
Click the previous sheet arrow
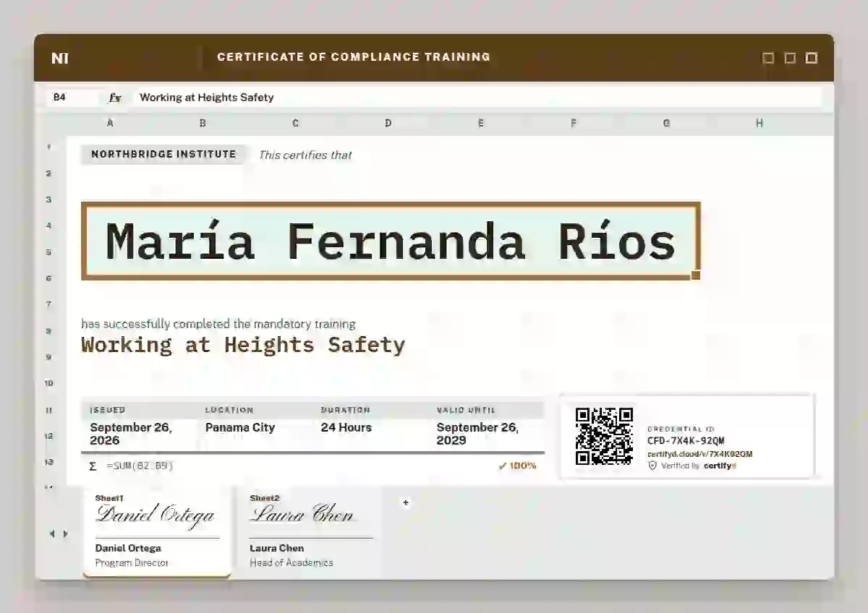(51, 534)
